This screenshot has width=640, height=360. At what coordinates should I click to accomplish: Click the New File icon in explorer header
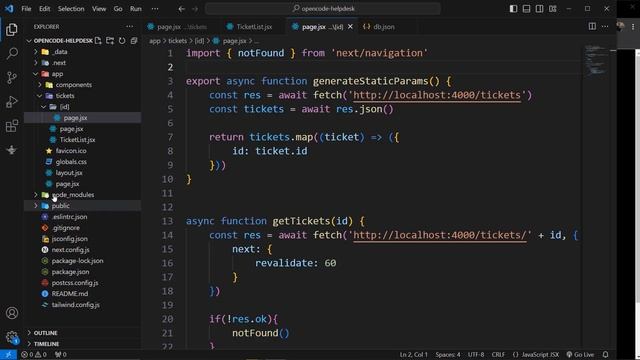(x=98, y=41)
